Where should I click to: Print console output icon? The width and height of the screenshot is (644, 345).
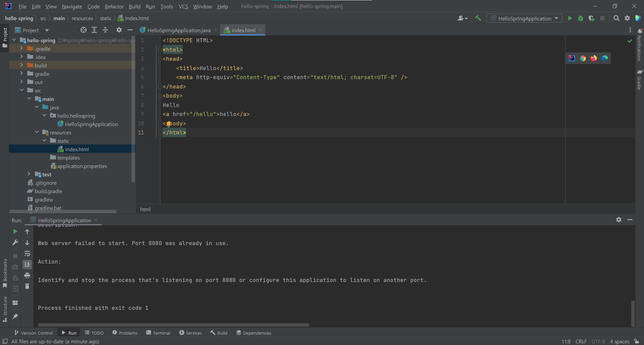(27, 276)
